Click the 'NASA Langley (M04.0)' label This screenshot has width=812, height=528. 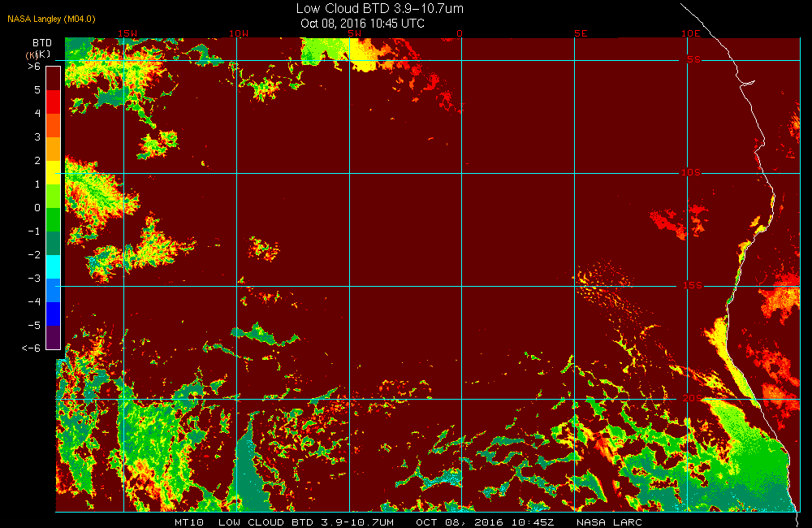coord(51,19)
